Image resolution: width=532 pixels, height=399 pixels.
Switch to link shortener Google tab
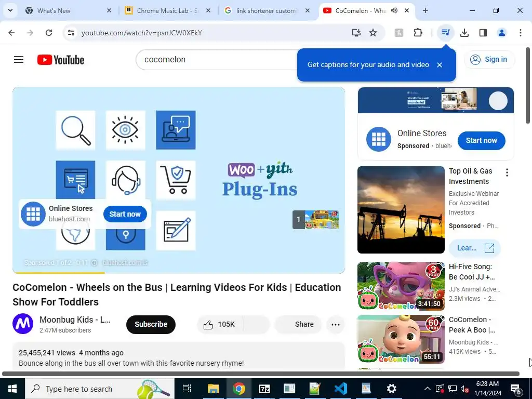coord(268,10)
